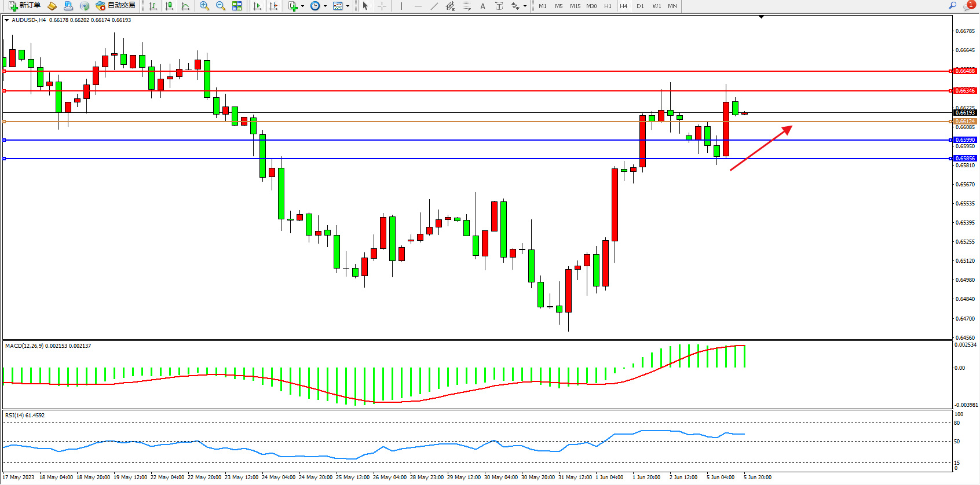Select the trendline drawing tool
Screen dimensions: 980x485
point(434,6)
